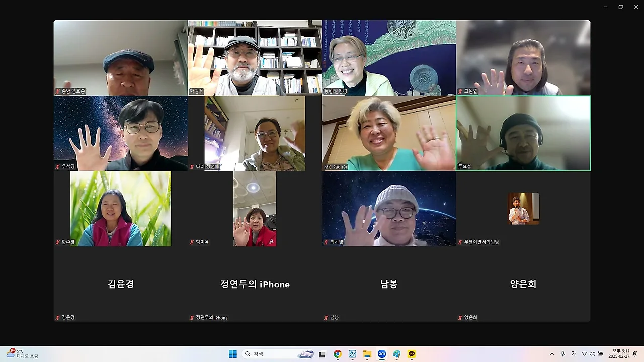This screenshot has height=362, width=644.
Task: Select the smiling woman's tile with the navy tapestry
Action: pos(389,58)
